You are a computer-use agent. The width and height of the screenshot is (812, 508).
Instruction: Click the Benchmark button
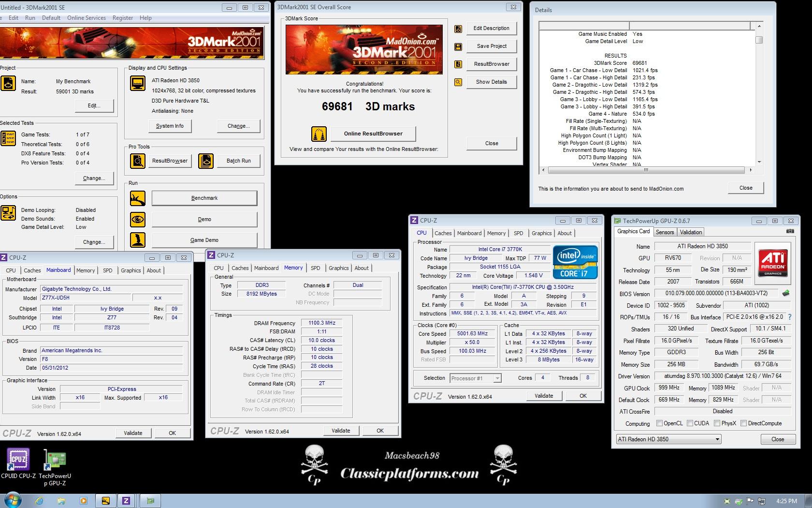(204, 198)
